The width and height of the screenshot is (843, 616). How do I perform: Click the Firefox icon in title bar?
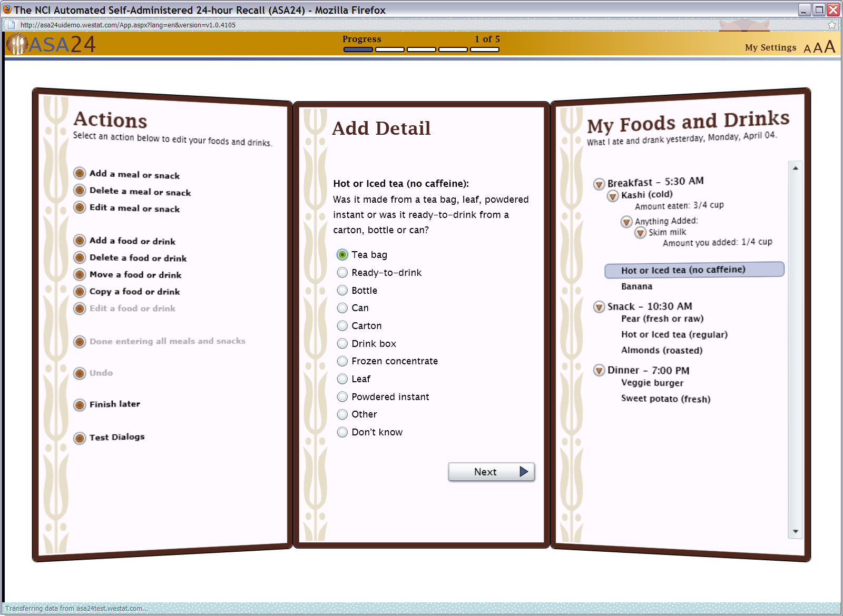tap(7, 9)
